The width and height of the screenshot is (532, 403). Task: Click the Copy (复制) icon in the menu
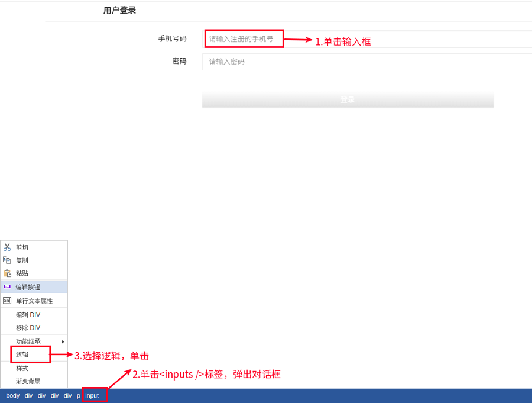pyautogui.click(x=7, y=260)
